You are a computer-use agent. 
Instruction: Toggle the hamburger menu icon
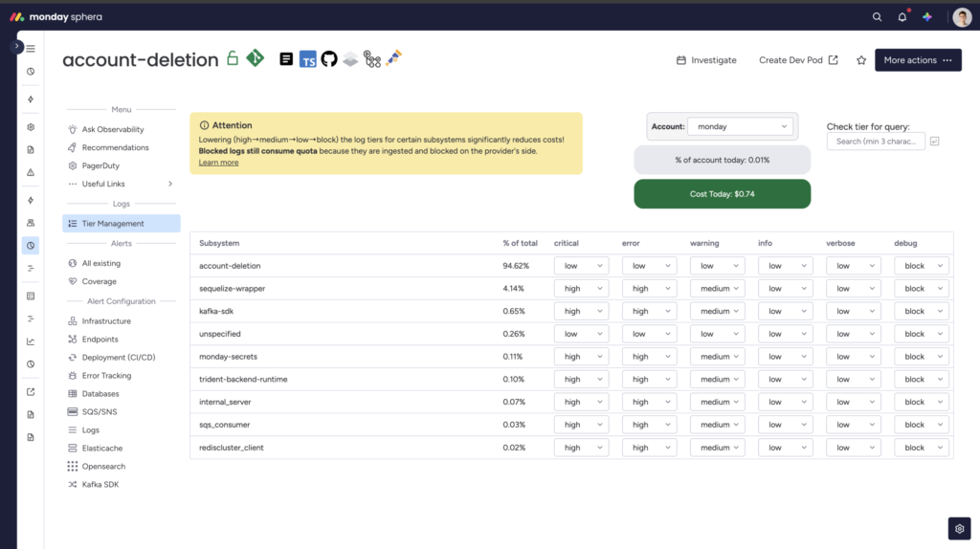point(31,48)
